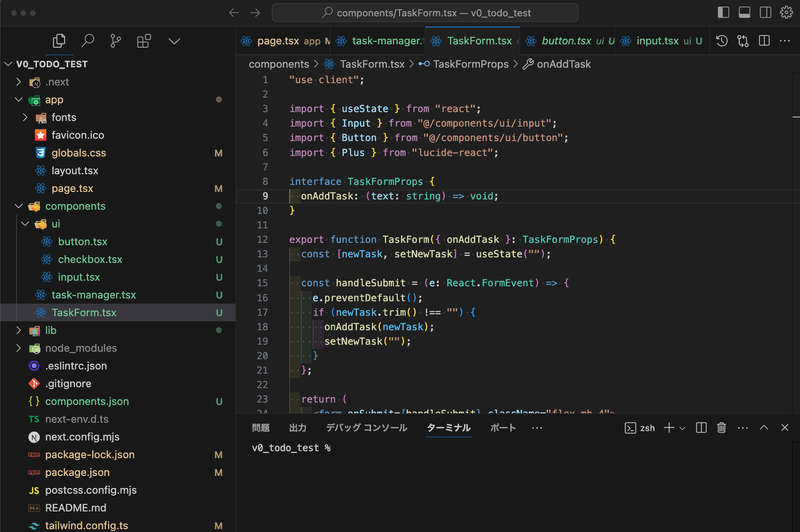Open the editor timeline history icon

click(x=722, y=41)
